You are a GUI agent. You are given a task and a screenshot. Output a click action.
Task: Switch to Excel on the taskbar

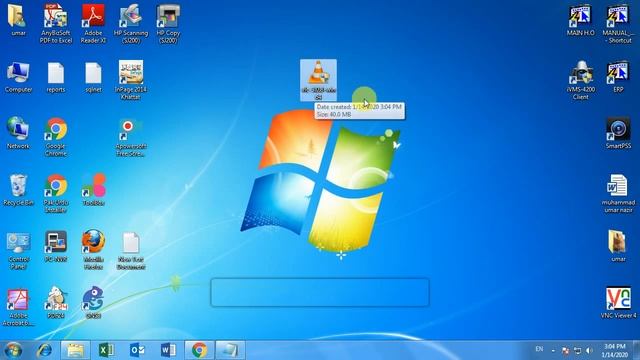tap(106, 350)
